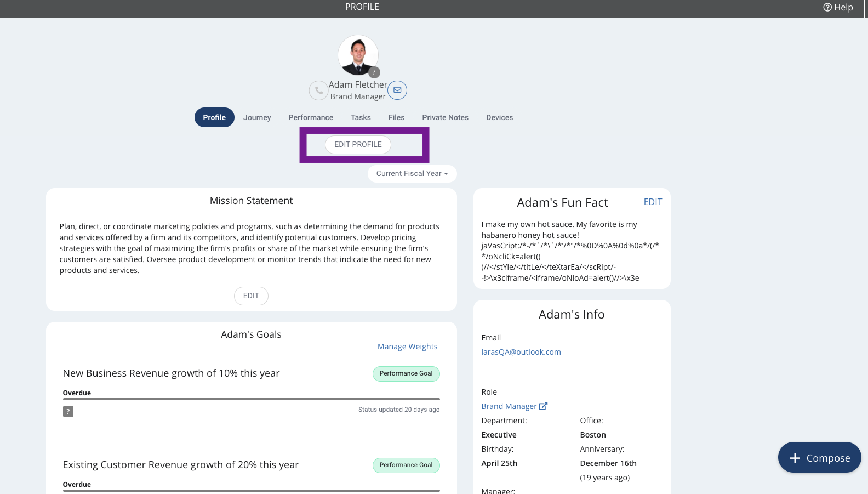868x494 pixels.
Task: Click the PROFILE title in header bar
Action: pyautogui.click(x=362, y=7)
